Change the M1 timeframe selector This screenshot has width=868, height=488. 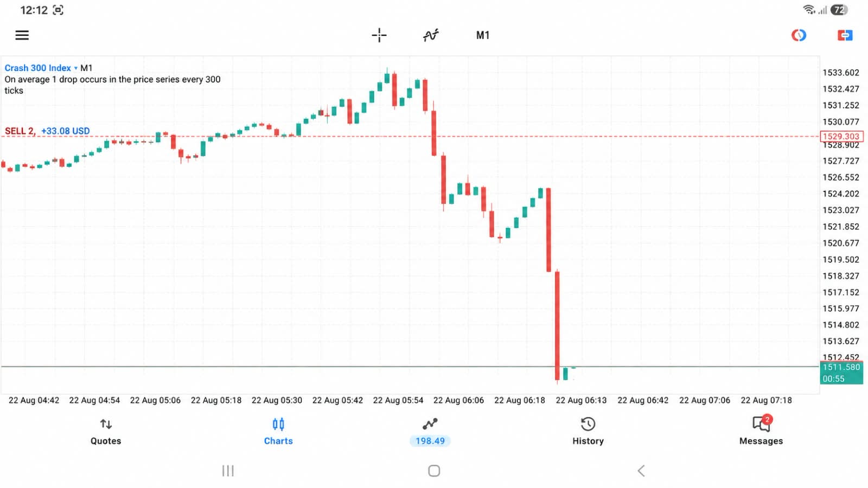(483, 35)
